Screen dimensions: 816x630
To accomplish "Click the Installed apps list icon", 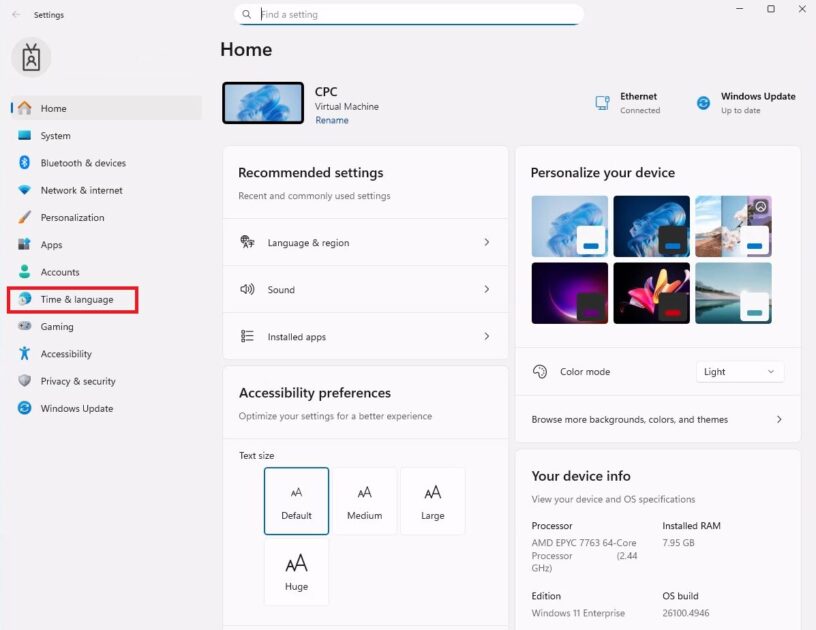I will click(x=247, y=336).
